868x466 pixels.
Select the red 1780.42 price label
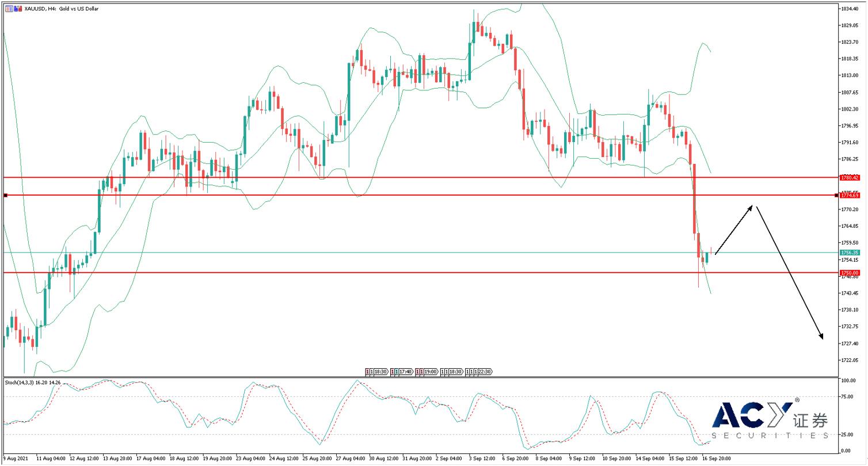pos(850,178)
